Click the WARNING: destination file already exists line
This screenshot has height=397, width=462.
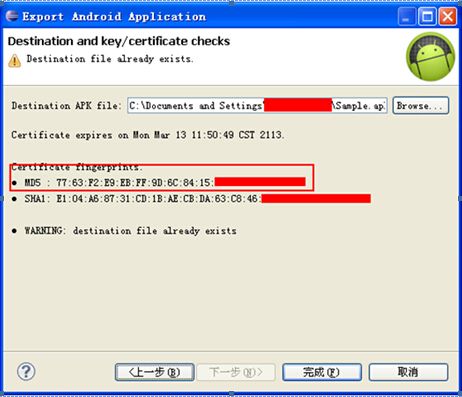124,231
